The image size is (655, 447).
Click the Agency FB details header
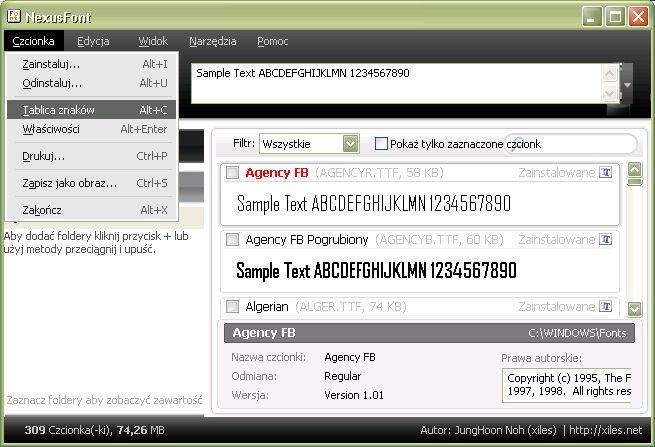point(264,333)
